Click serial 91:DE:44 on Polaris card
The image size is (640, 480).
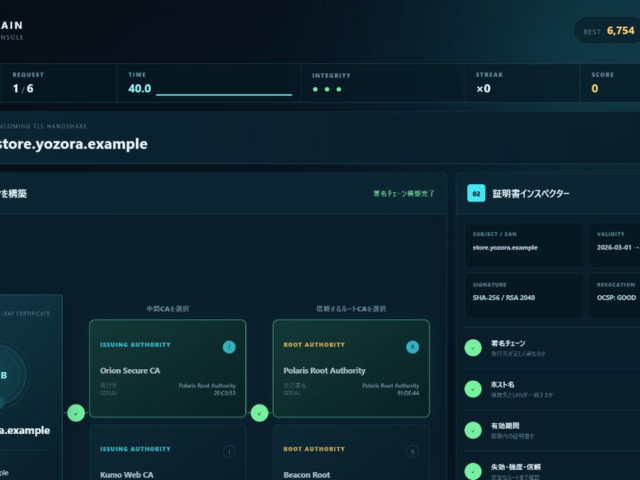(x=408, y=393)
